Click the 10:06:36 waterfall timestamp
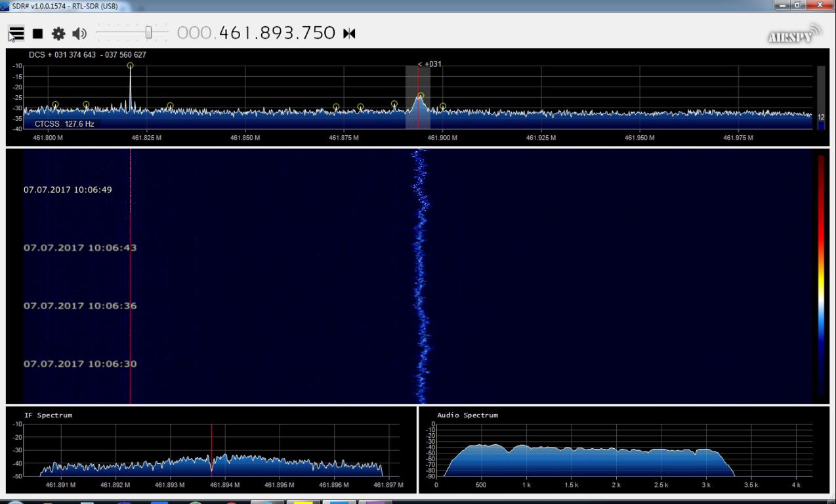This screenshot has width=836, height=504. [x=80, y=306]
